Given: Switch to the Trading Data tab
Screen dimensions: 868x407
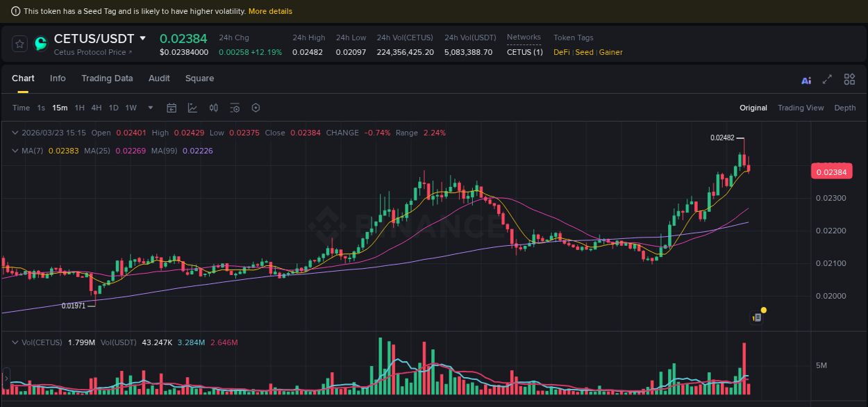Looking at the screenshot, I should point(107,78).
